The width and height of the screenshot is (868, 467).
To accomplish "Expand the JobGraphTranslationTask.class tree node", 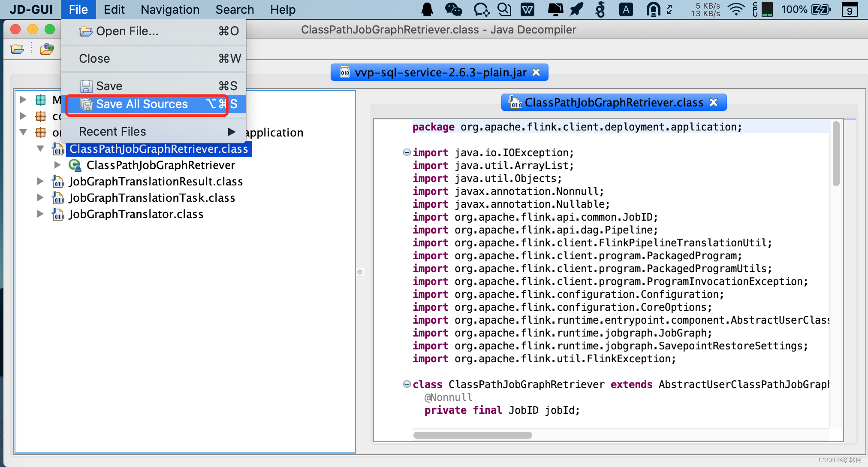I will [40, 198].
